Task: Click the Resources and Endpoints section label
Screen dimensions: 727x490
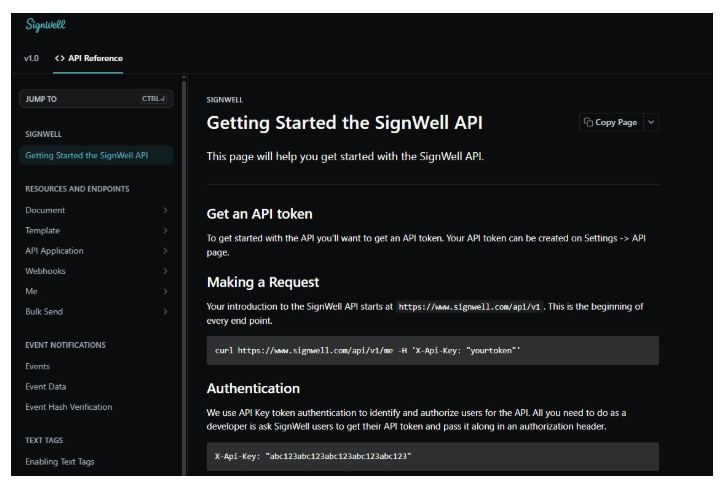Action: pos(77,189)
